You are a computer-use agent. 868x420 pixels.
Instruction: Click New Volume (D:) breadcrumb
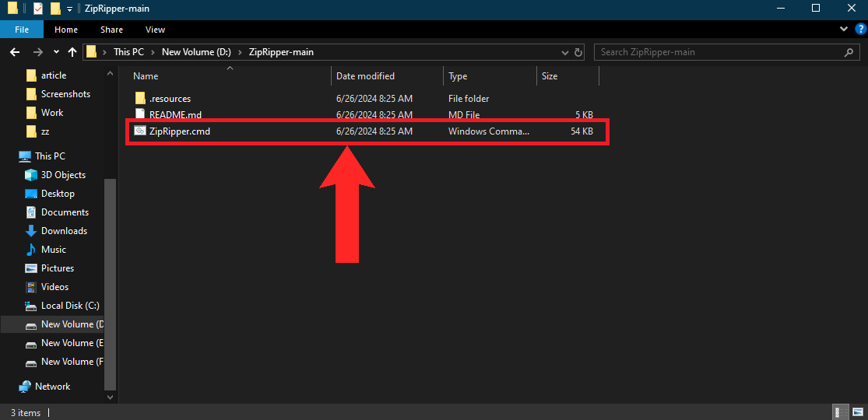[195, 52]
